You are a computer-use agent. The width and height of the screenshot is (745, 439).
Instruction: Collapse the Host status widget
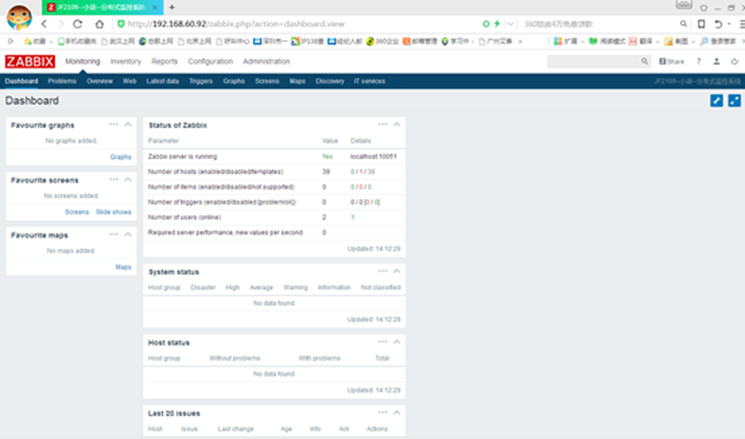click(397, 342)
